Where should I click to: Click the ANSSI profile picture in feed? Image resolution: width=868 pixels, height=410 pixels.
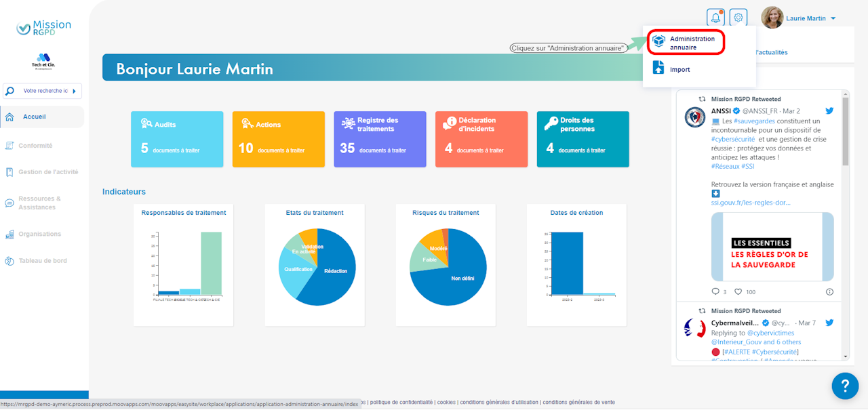point(695,117)
